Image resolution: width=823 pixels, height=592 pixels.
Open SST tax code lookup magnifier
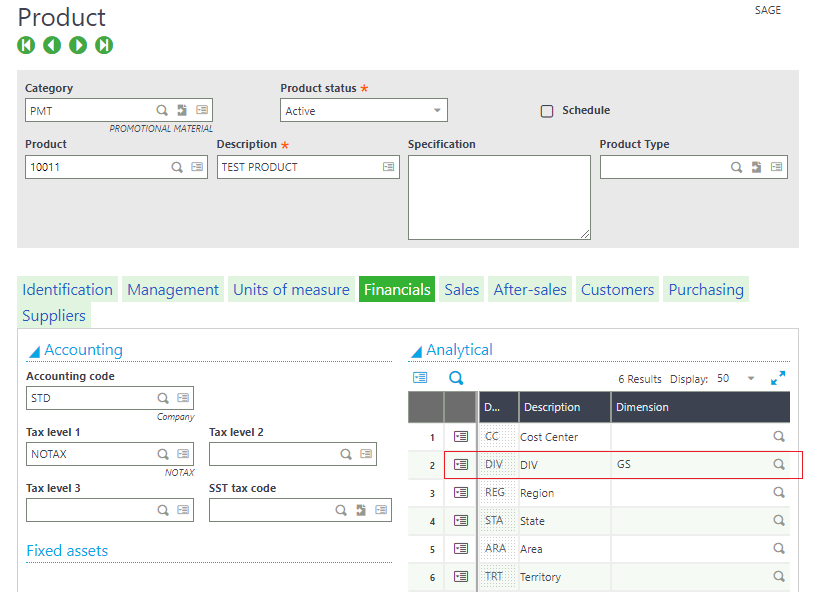341,510
